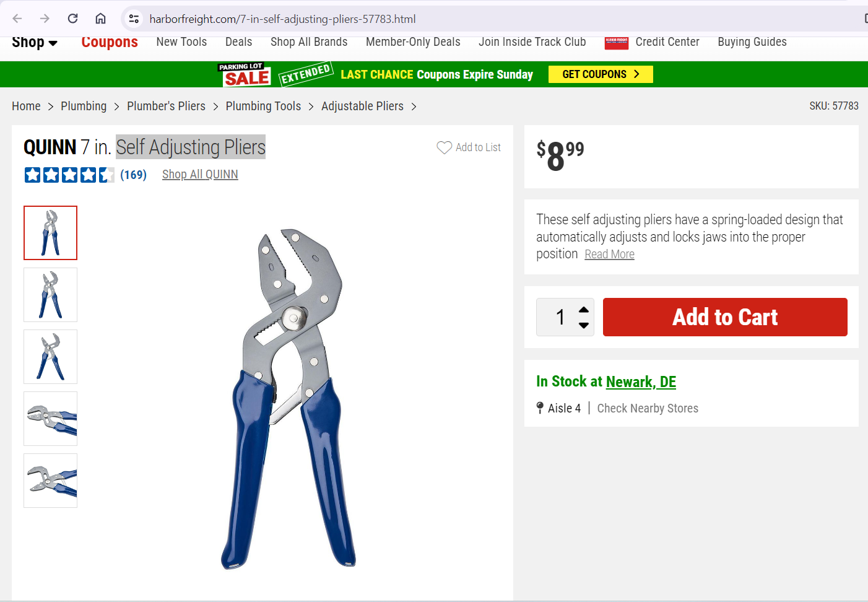Screen dimensions: 868x602
Task: Decrease quantity with down arrow
Action: coord(583,325)
